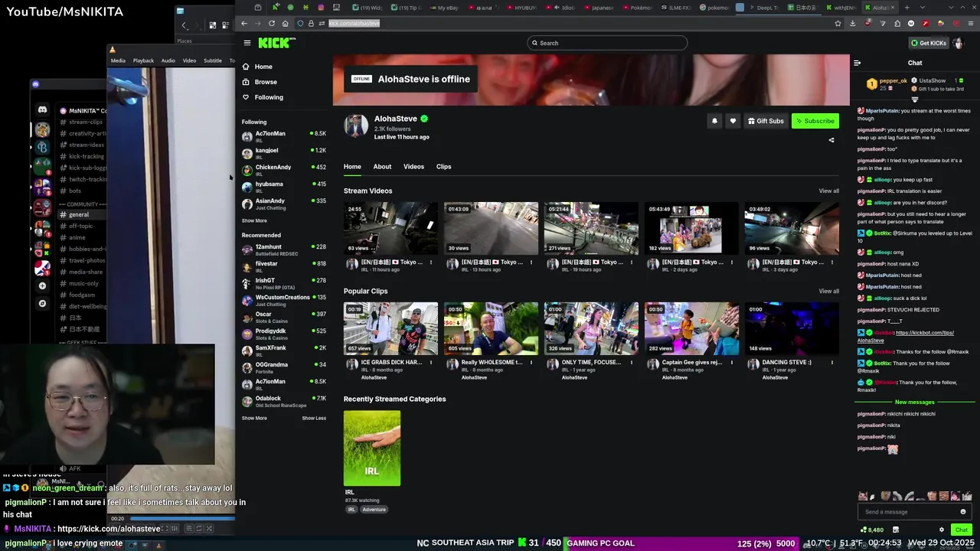Open the Adventure tag under IRL category
The height and width of the screenshot is (551, 980).
(374, 510)
